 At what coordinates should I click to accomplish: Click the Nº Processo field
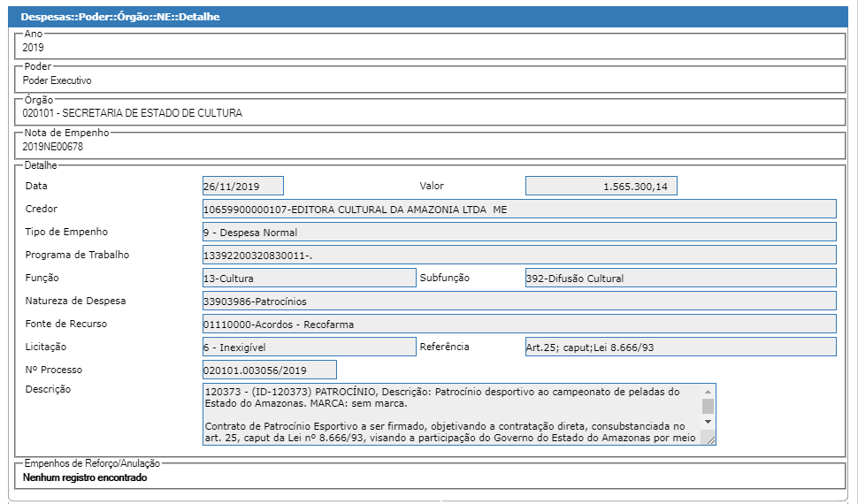coord(269,370)
